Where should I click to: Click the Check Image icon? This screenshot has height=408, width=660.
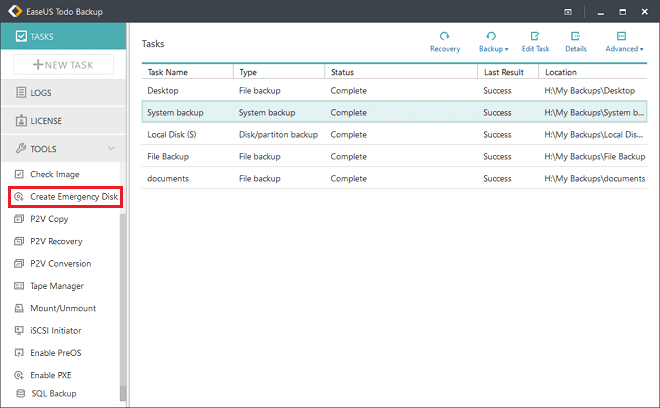tap(19, 174)
